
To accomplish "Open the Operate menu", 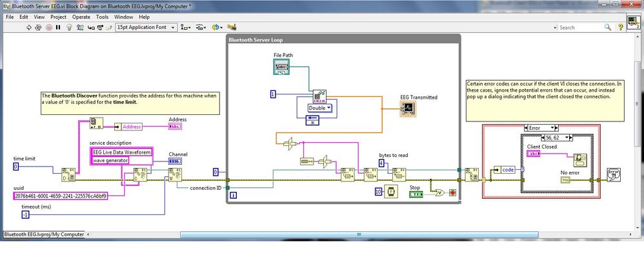I will (x=81, y=17).
